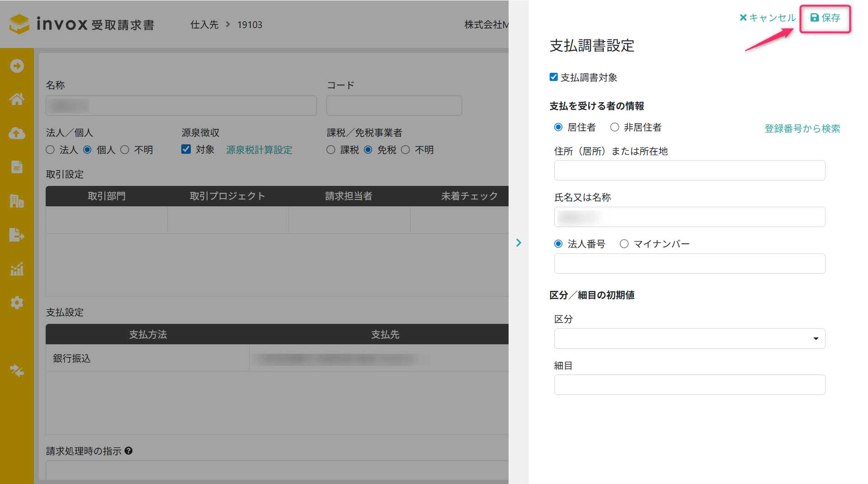This screenshot has width=868, height=484.
Task: Click the 住所（居所）または所在地 input field
Action: pos(689,171)
